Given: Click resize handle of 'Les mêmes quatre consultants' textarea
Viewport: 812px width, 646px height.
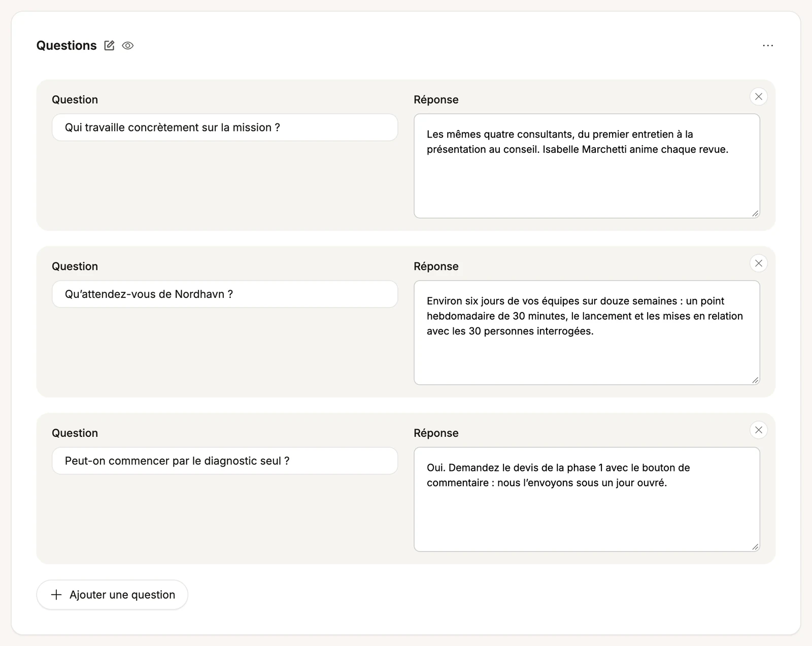Looking at the screenshot, I should (x=755, y=214).
